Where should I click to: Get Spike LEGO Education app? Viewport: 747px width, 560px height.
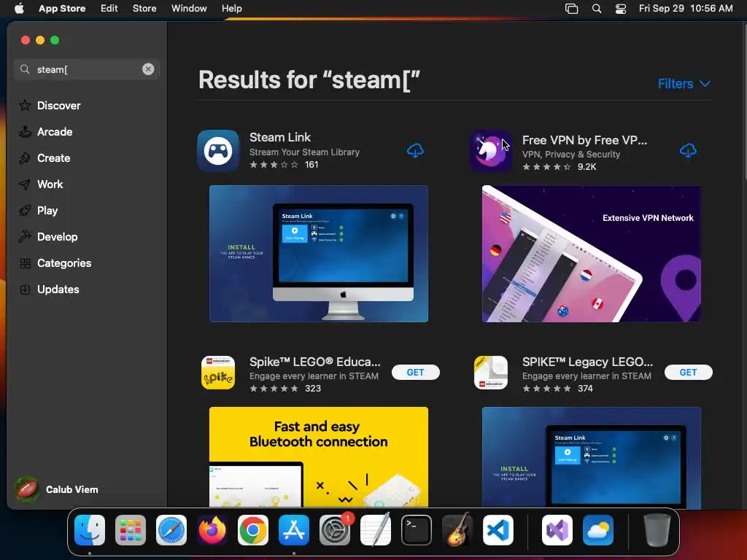coord(415,373)
